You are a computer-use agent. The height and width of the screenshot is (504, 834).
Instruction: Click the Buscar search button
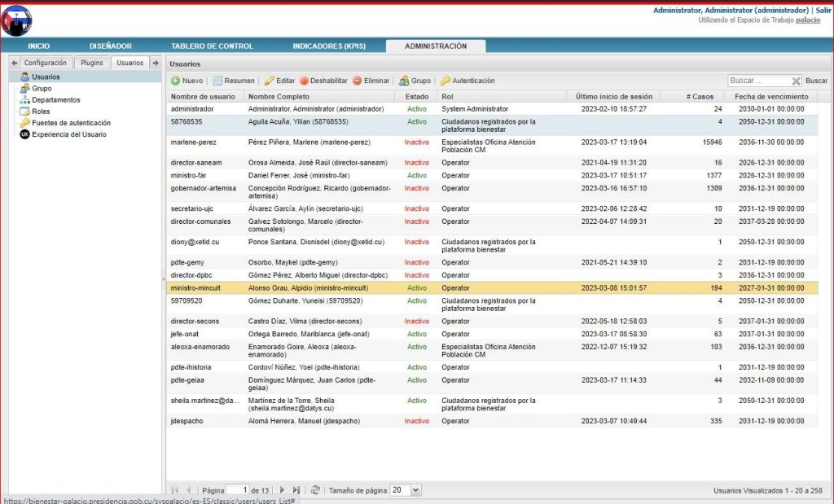pyautogui.click(x=816, y=81)
